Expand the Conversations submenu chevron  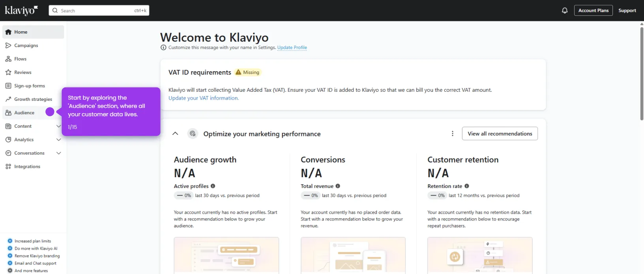point(58,153)
